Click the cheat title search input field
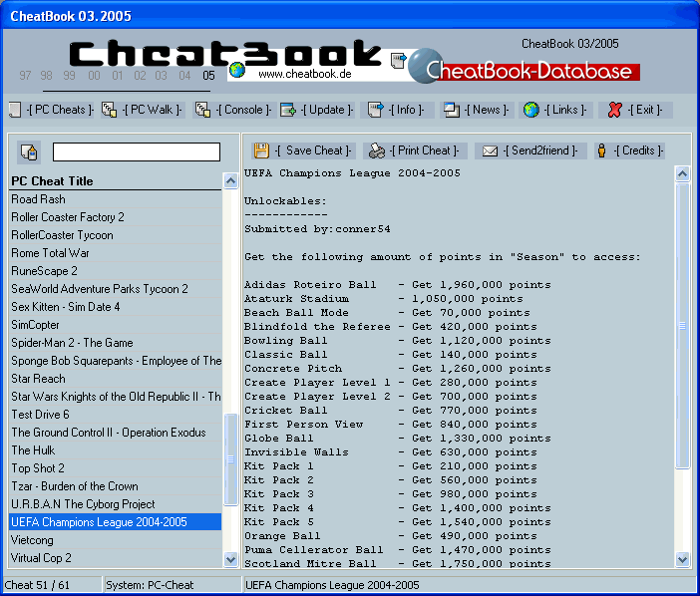This screenshot has width=700, height=596. coord(137,151)
